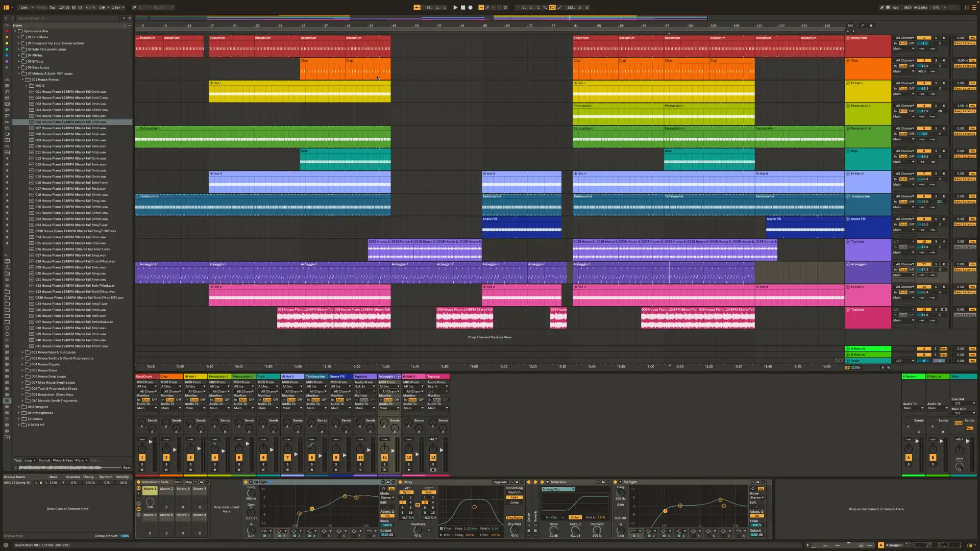This screenshot has width=980, height=551.
Task: Toggle mixer track activator 11 for Arpeggio I
Action: [x=384, y=458]
